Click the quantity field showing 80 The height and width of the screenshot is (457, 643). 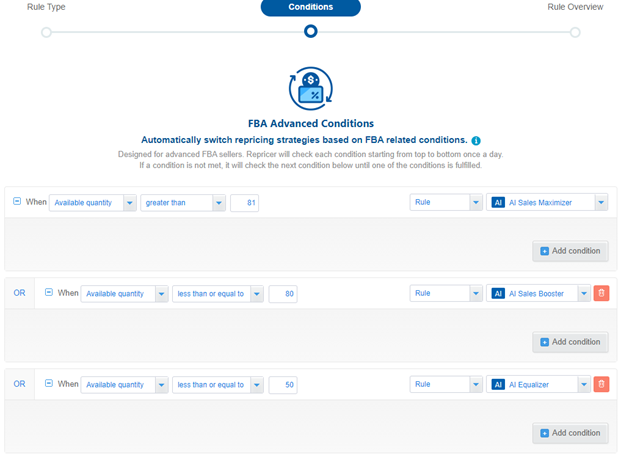point(283,294)
